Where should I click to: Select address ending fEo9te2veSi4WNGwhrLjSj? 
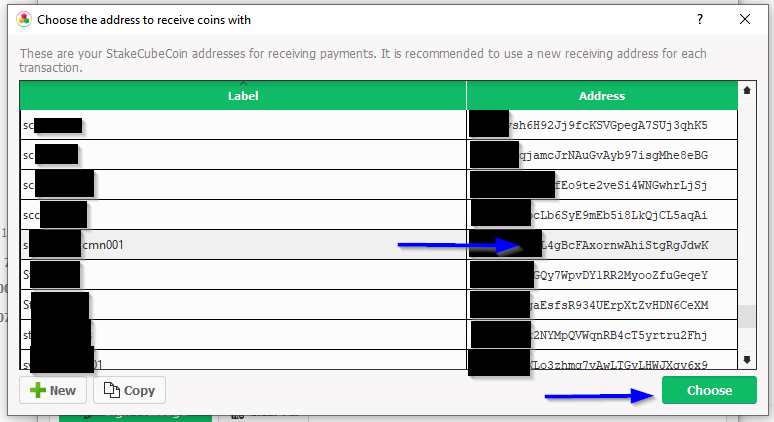click(x=602, y=185)
